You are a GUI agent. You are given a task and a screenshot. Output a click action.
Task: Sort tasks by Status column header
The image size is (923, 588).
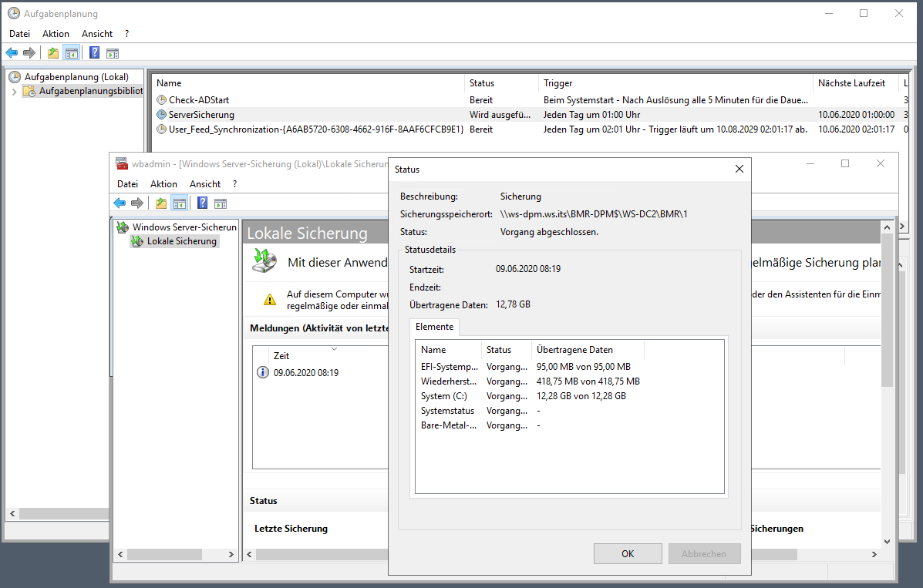501,83
